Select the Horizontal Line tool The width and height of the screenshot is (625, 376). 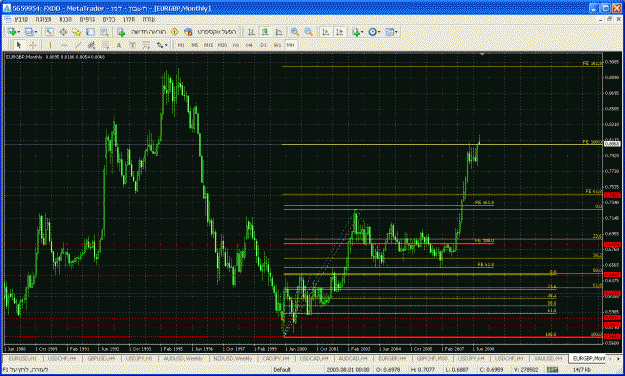tap(64, 45)
